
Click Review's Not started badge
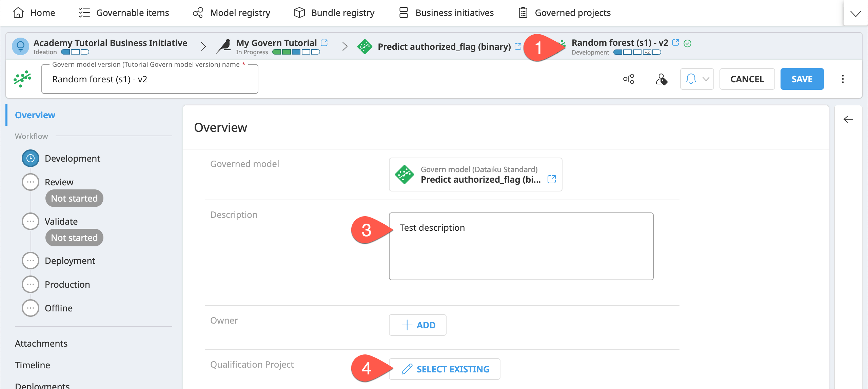[x=74, y=198]
